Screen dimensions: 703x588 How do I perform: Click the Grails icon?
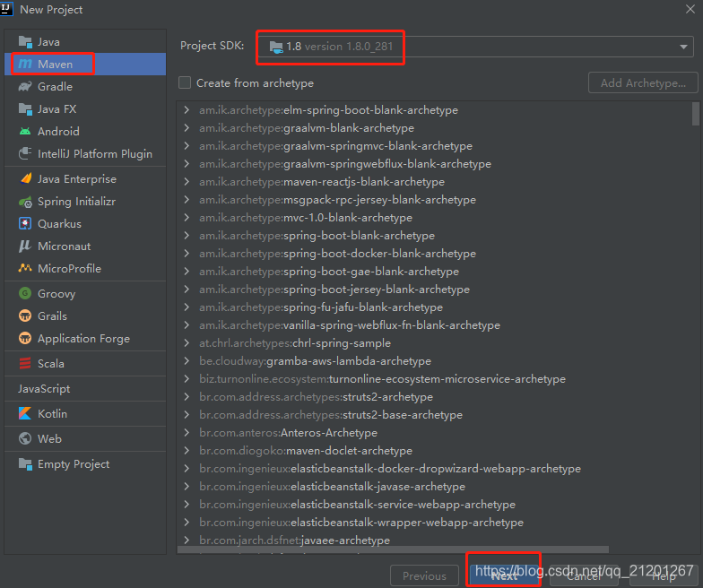(25, 316)
